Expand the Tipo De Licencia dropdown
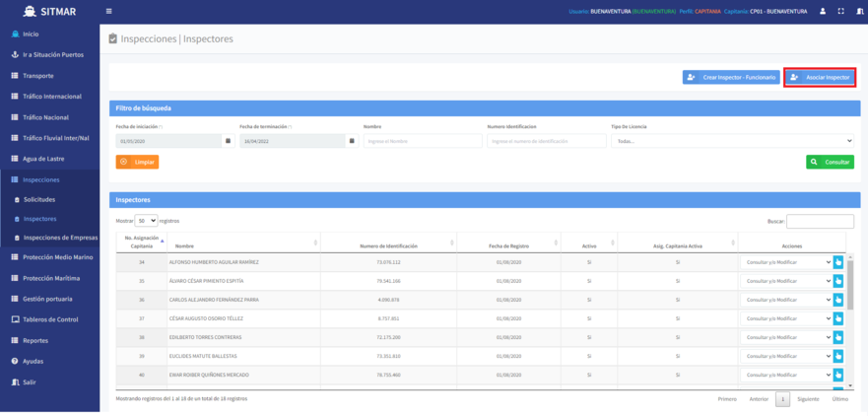This screenshot has width=868, height=416. click(x=732, y=141)
